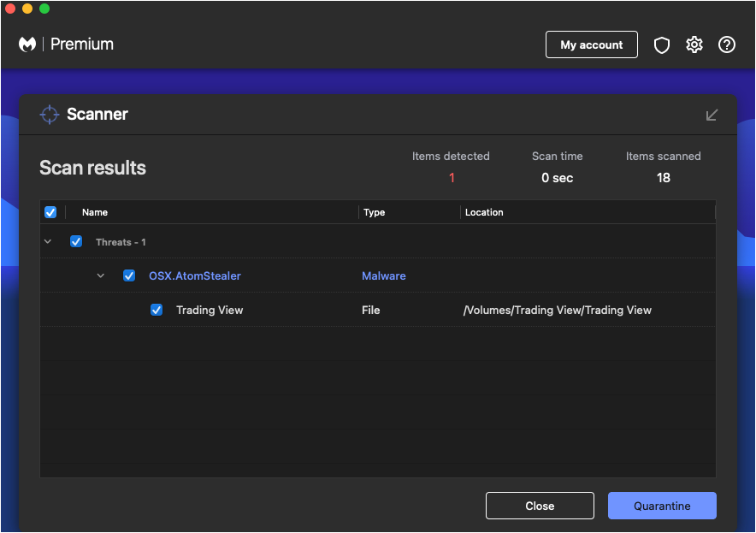Click the Items scanned value 18
Screen dimensions: 756x533
(664, 178)
